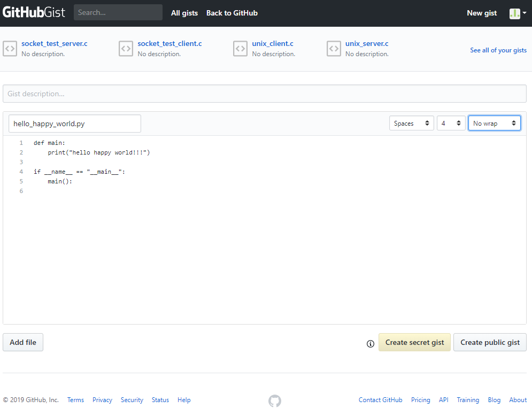
Task: Open the unix_client.c gist
Action: 273,43
